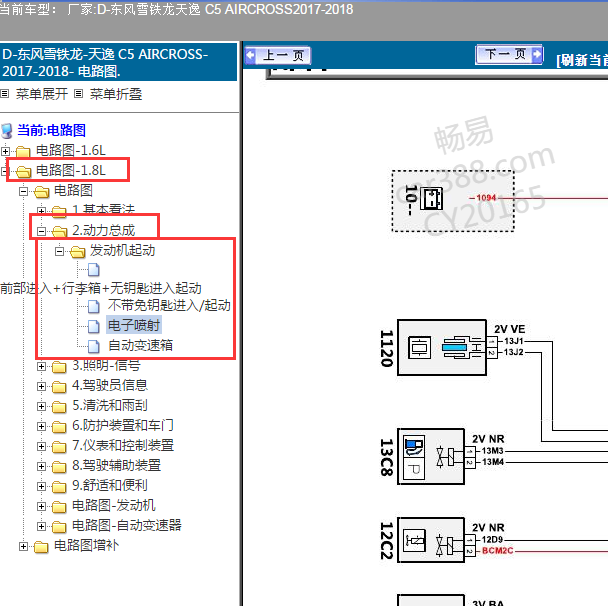The width and height of the screenshot is (608, 606).
Task: Select the 电路图-发动机 tree item
Action: (x=114, y=506)
